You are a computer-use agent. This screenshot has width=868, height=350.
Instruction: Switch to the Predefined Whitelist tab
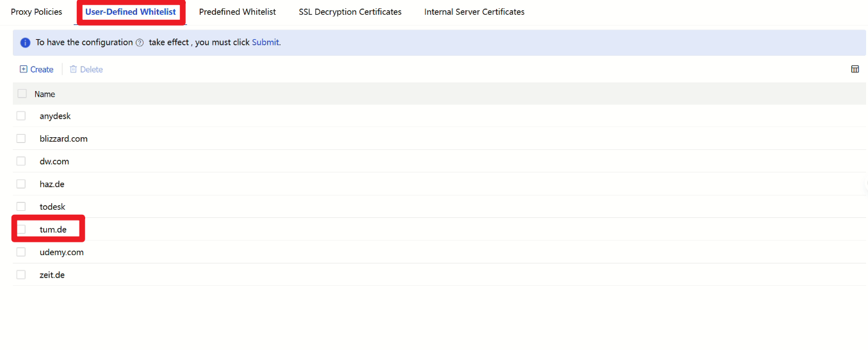pyautogui.click(x=238, y=12)
